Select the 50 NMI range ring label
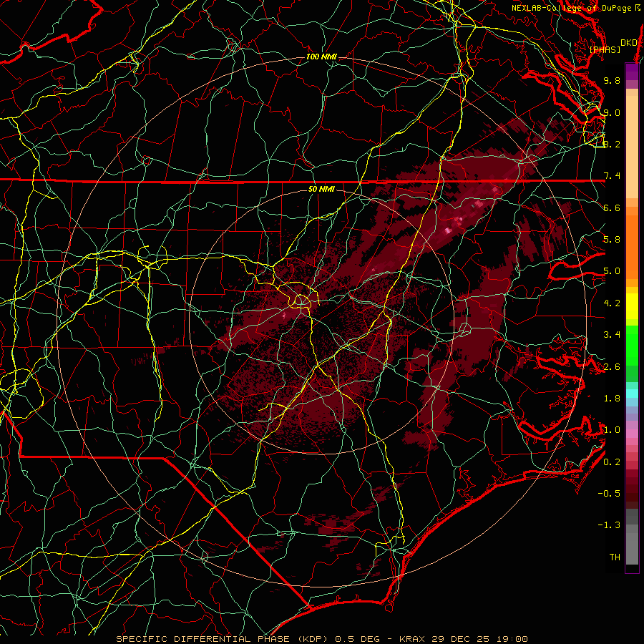The image size is (644, 644). tap(321, 189)
